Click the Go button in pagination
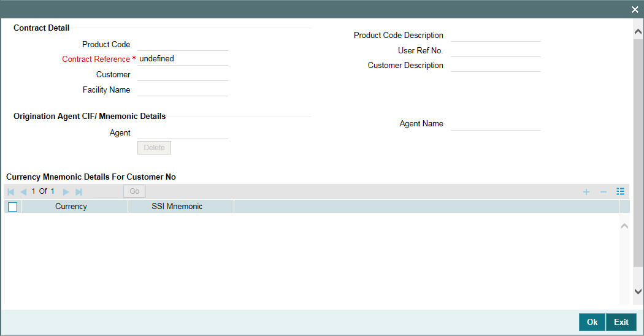The image size is (644, 336). tap(134, 191)
